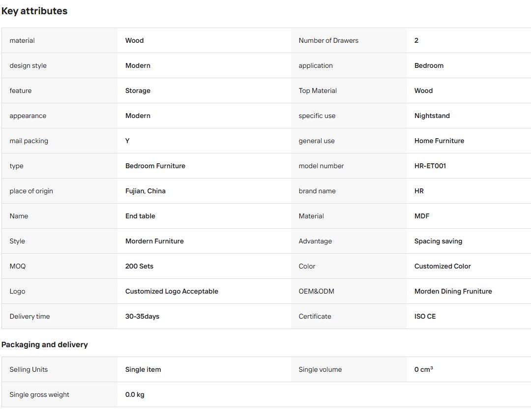This screenshot has height=420, width=531.
Task: Click the Packaging and delivery heading
Action: [x=44, y=344]
